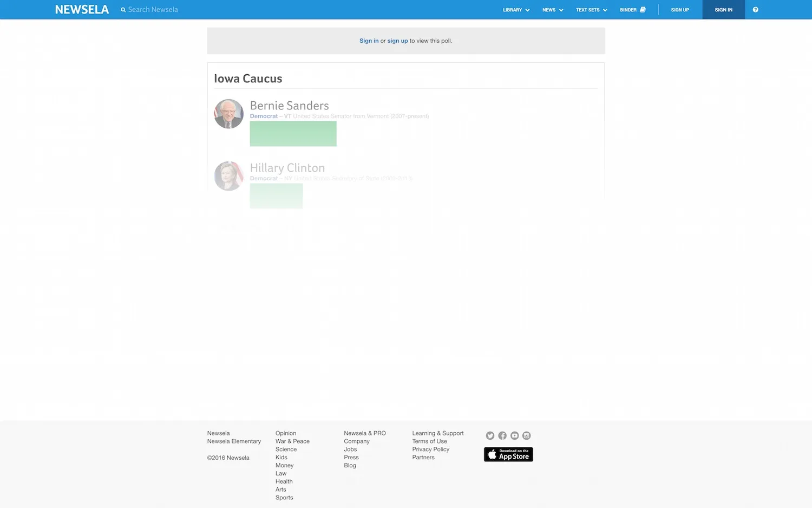Image resolution: width=812 pixels, height=508 pixels.
Task: Open the Binder from the header
Action: [x=632, y=10]
